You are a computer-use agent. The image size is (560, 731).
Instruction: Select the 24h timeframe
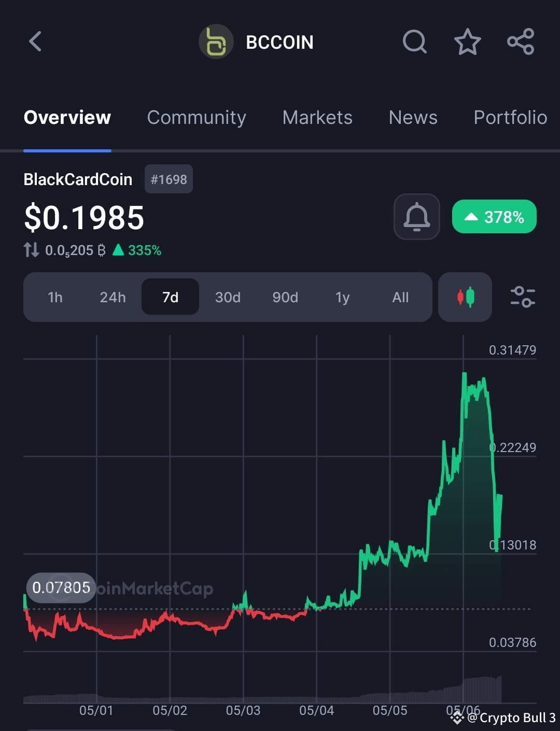pos(113,297)
